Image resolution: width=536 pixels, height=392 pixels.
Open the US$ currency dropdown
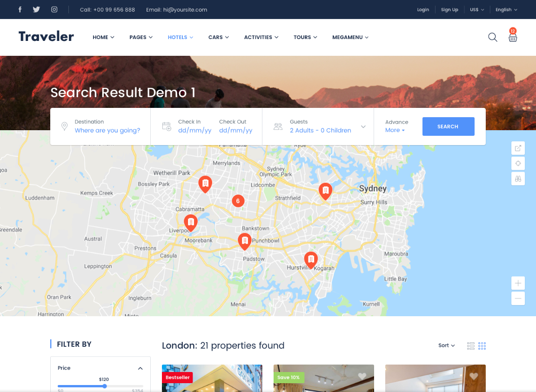click(x=477, y=10)
